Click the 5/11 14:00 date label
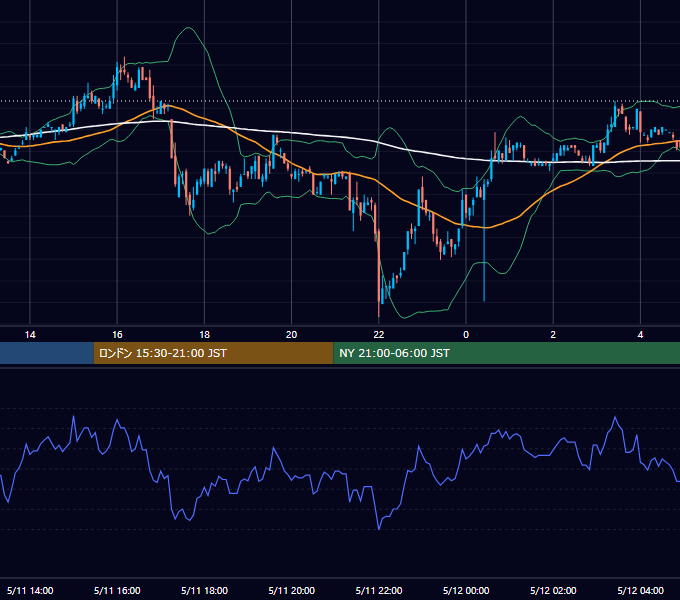The height and width of the screenshot is (600, 680). pos(30,590)
